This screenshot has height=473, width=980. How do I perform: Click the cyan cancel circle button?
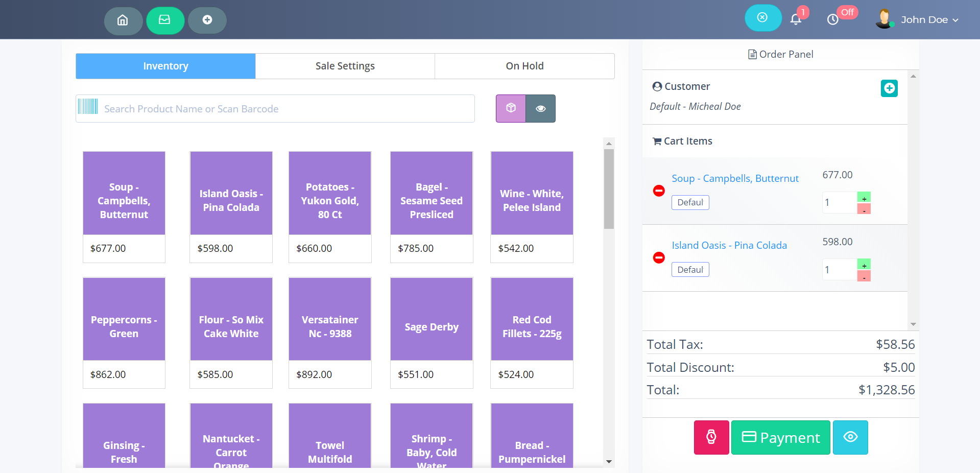pos(762,18)
